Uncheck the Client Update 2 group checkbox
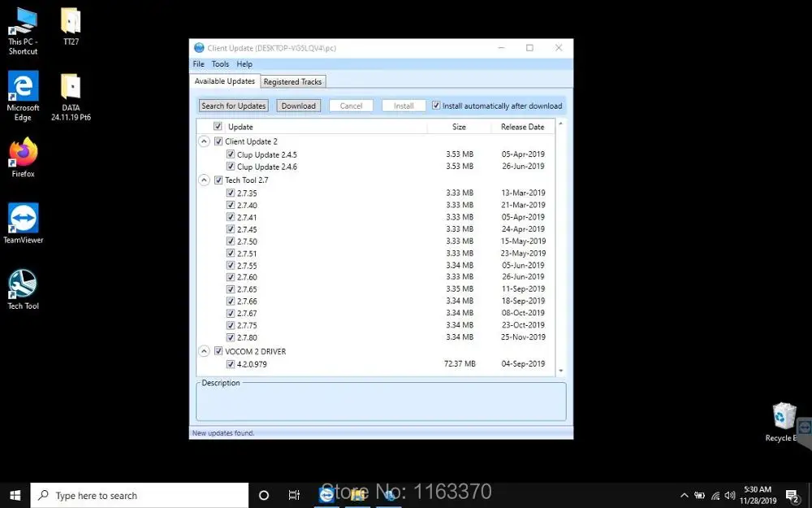Screen dimensions: 812x508 pos(218,141)
